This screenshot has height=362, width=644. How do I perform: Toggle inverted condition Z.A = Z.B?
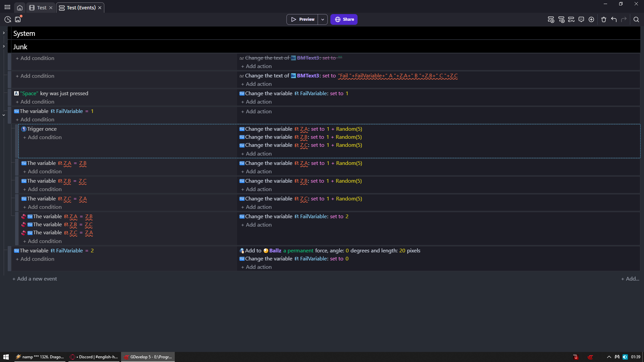click(23, 217)
